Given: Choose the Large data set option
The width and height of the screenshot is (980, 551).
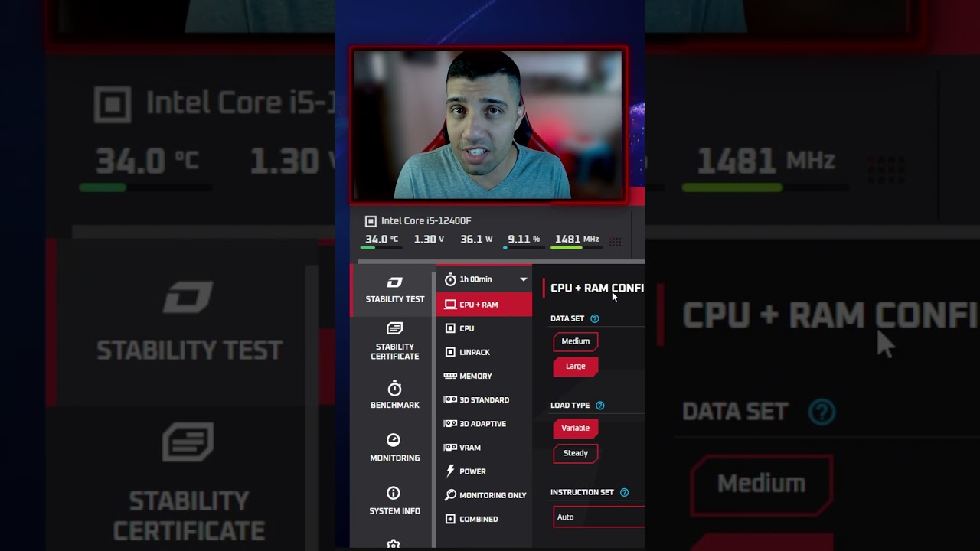Looking at the screenshot, I should (x=576, y=366).
